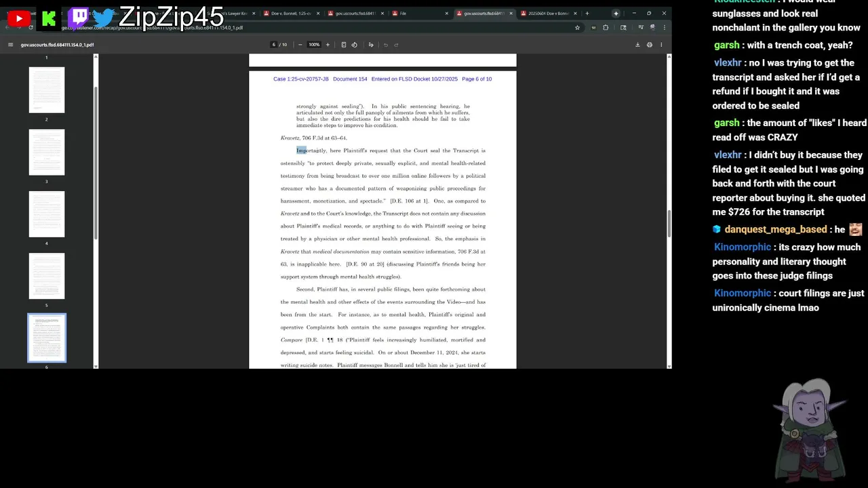Screen dimensions: 868x488
Task: Click the PDF filename in toolbar
Action: click(57, 45)
